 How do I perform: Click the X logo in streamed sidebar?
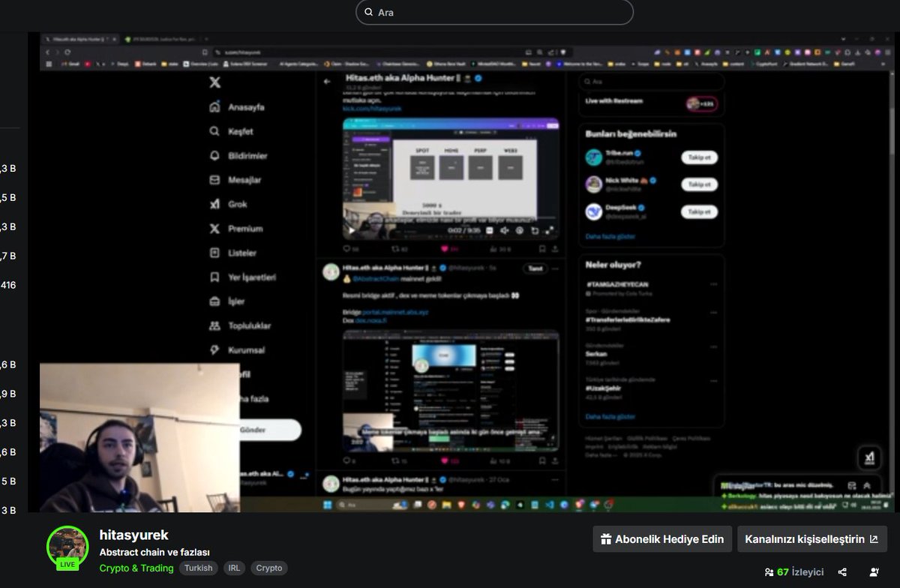215,82
